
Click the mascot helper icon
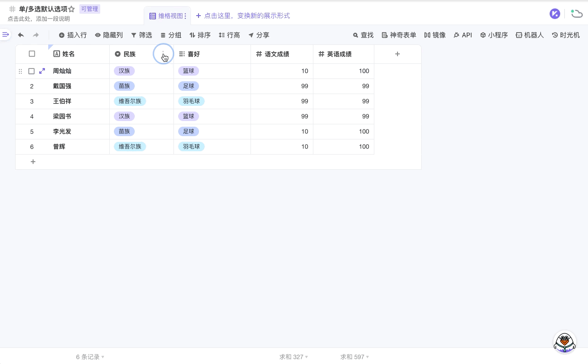click(x=564, y=341)
